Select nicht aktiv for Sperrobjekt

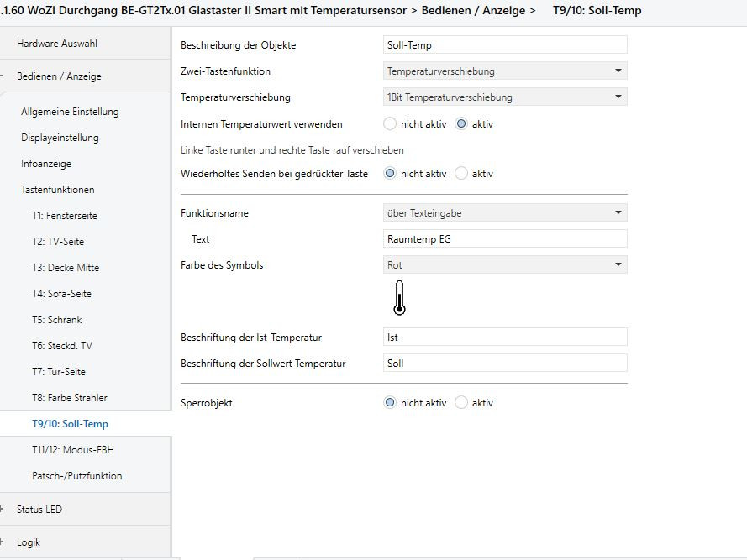[x=390, y=403]
